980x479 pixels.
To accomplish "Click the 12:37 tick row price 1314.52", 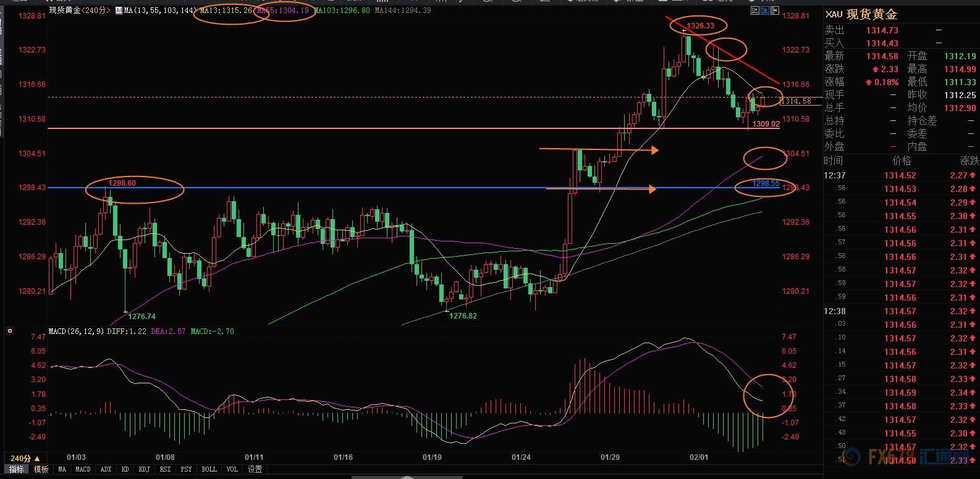I will pos(900,175).
